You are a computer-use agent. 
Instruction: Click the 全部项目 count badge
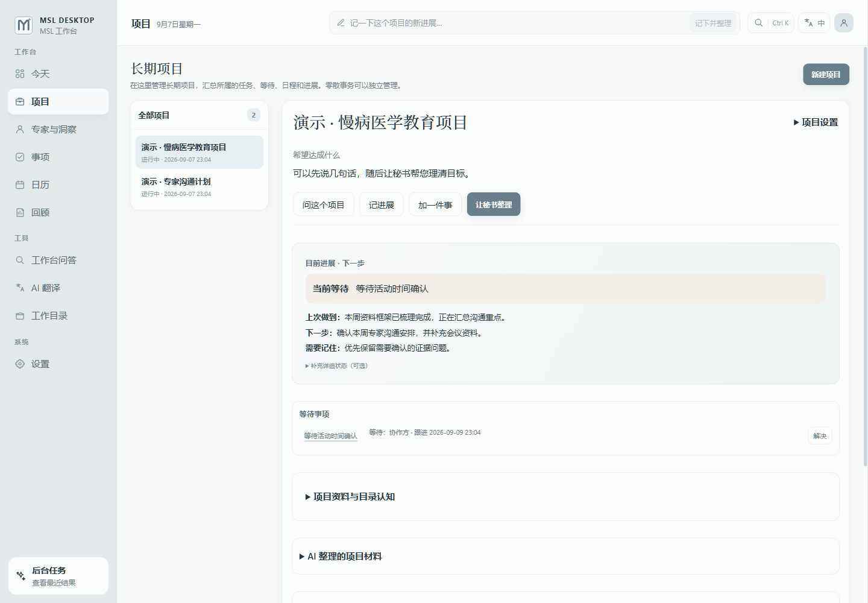tap(254, 115)
